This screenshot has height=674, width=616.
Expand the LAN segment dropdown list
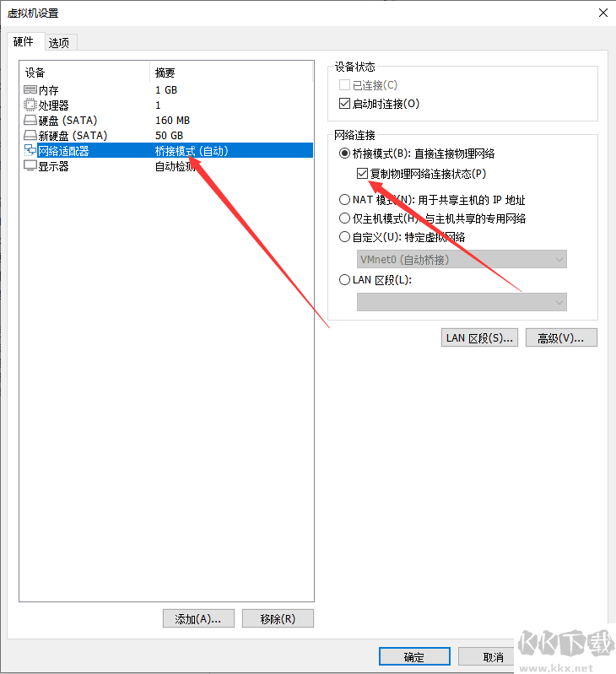tap(462, 302)
